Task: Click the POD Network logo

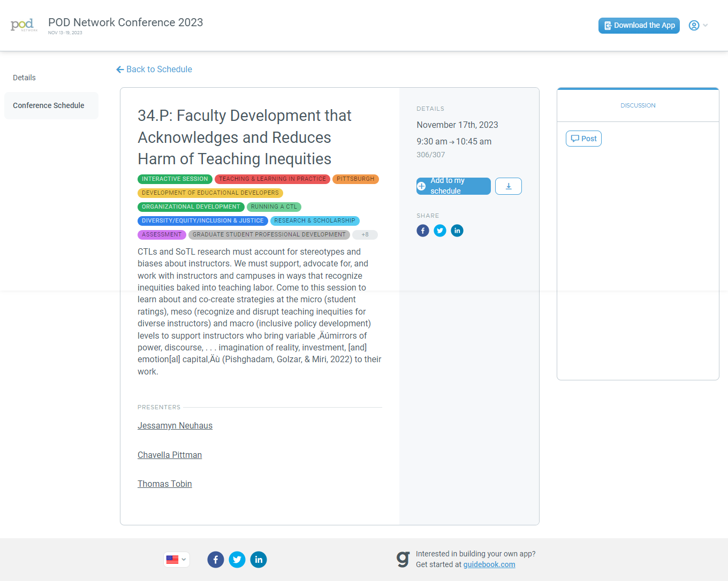Action: 24,25
